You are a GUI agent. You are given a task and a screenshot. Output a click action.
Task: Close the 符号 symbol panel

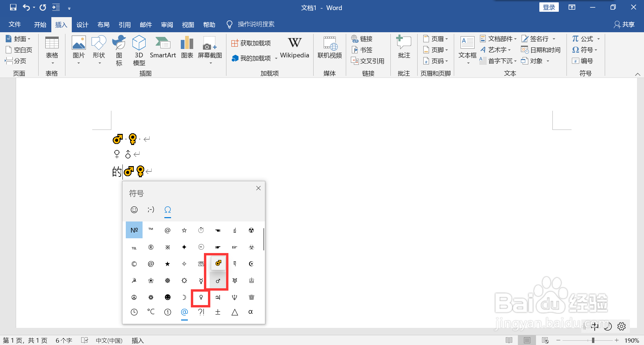coord(258,188)
